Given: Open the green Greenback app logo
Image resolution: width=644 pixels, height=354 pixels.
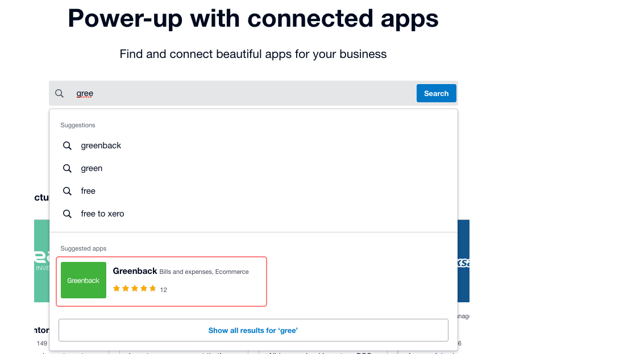Looking at the screenshot, I should click(x=84, y=280).
